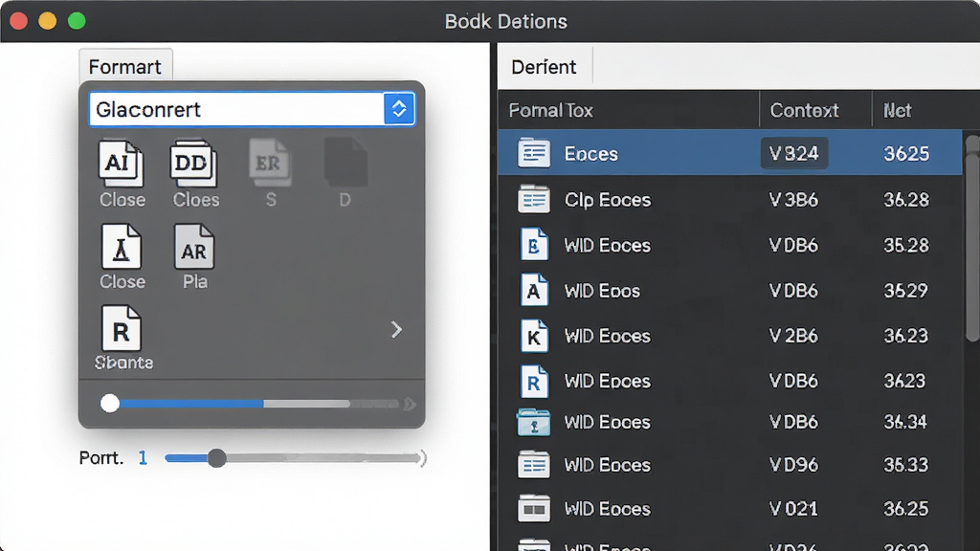Select the WID Eoos row name
The width and height of the screenshot is (980, 551).
[602, 291]
